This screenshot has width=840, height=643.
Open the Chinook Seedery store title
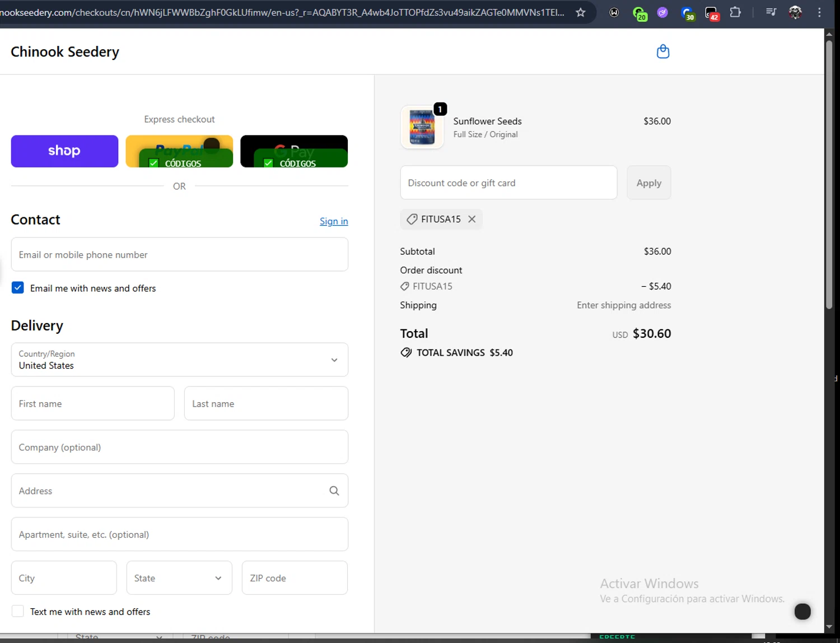click(65, 52)
